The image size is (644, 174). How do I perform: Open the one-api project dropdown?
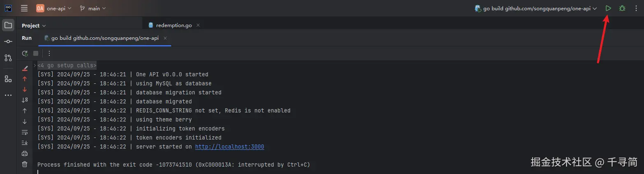(x=54, y=8)
